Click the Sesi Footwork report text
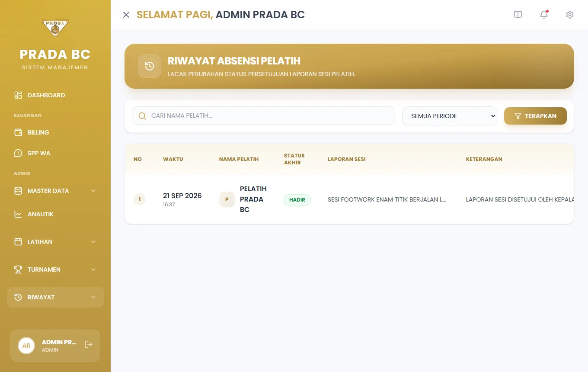 (387, 200)
